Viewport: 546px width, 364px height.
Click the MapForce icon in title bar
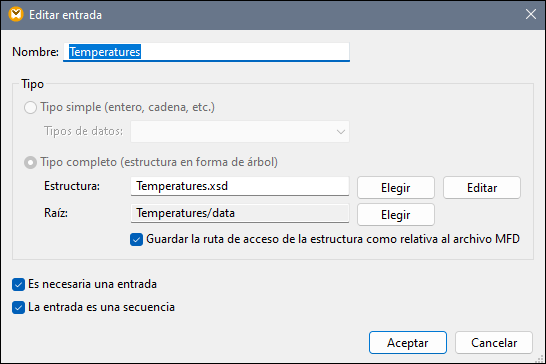16,15
